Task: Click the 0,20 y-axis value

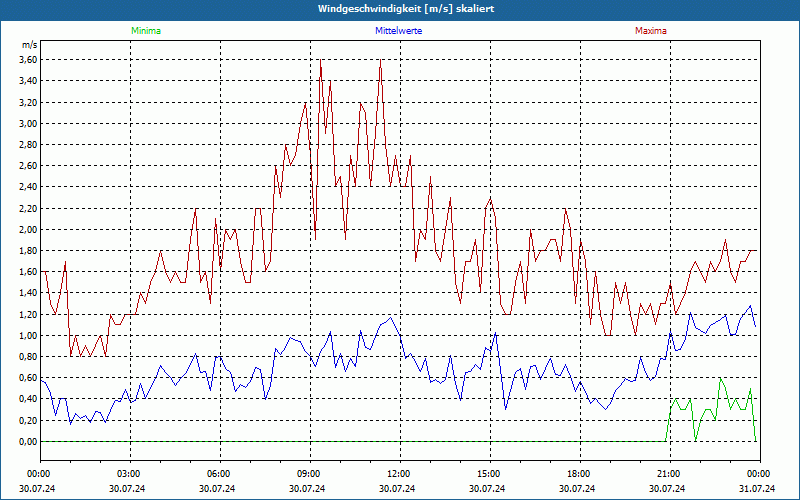Action: tap(28, 420)
